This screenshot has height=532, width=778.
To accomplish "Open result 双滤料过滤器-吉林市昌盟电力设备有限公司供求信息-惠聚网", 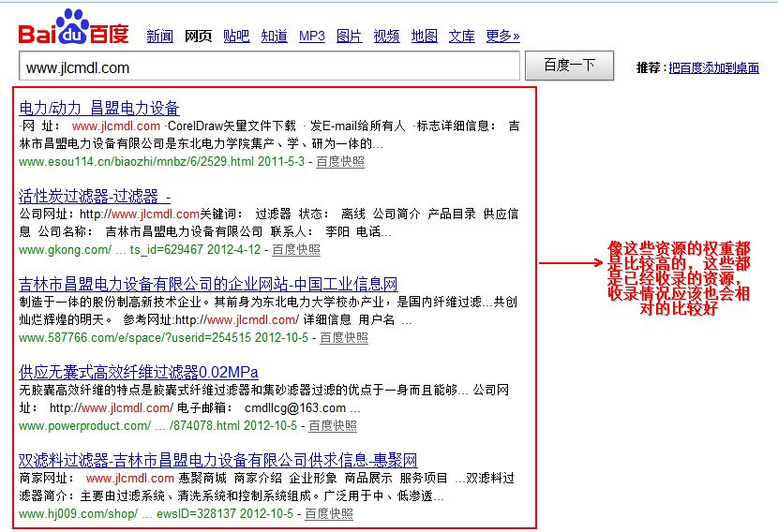I will (218, 461).
